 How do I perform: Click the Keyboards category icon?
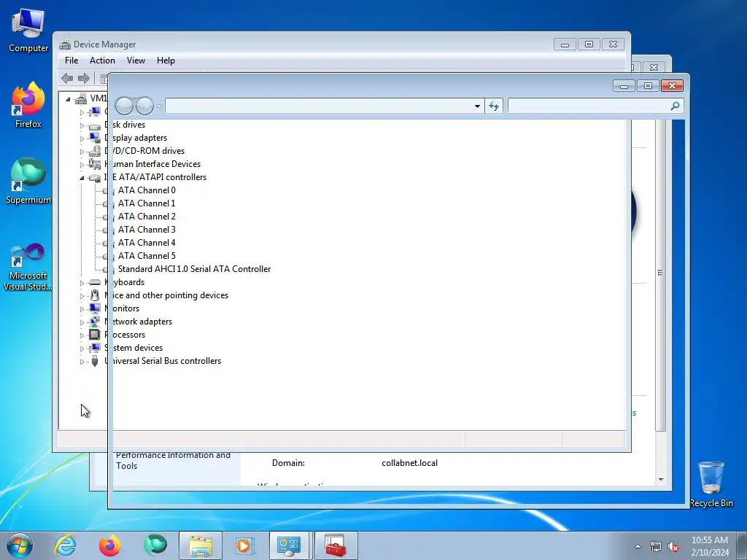pyautogui.click(x=95, y=282)
